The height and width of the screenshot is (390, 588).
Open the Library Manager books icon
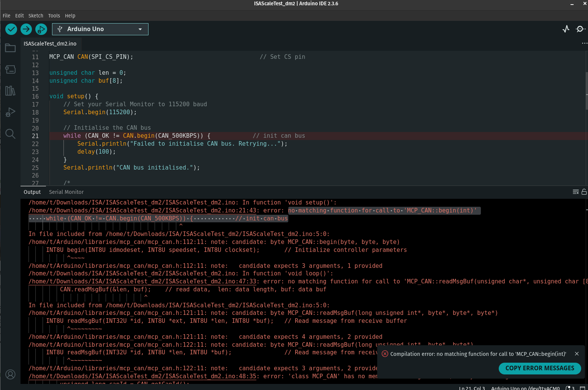coord(10,91)
